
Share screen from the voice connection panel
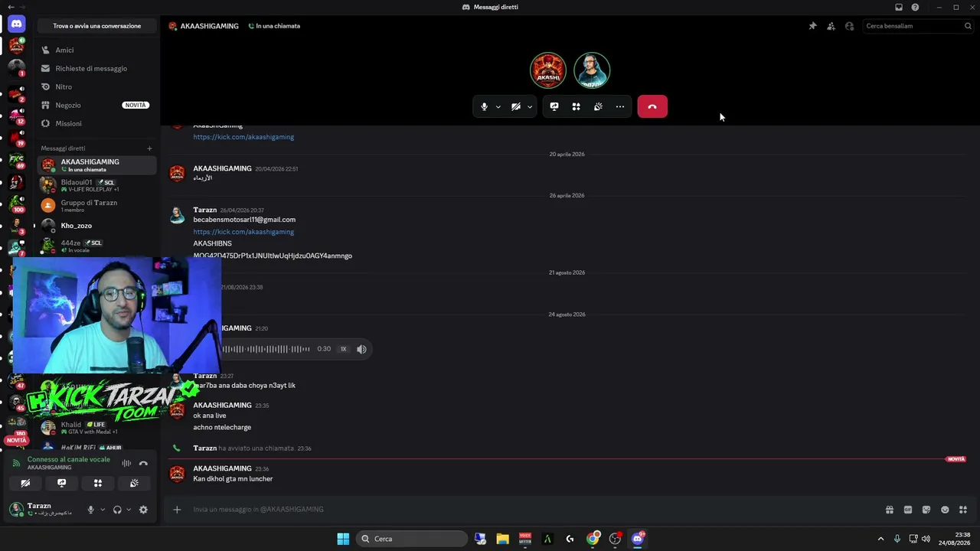coord(61,483)
